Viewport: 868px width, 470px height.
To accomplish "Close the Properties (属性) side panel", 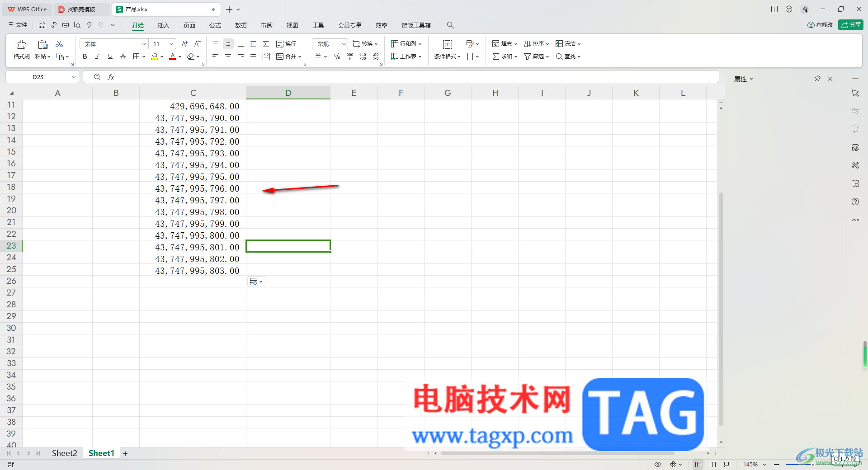I will [830, 79].
